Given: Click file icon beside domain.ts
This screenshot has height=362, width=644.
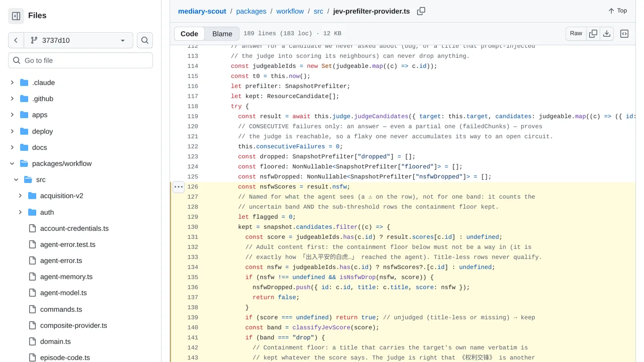Looking at the screenshot, I should click(x=32, y=341).
